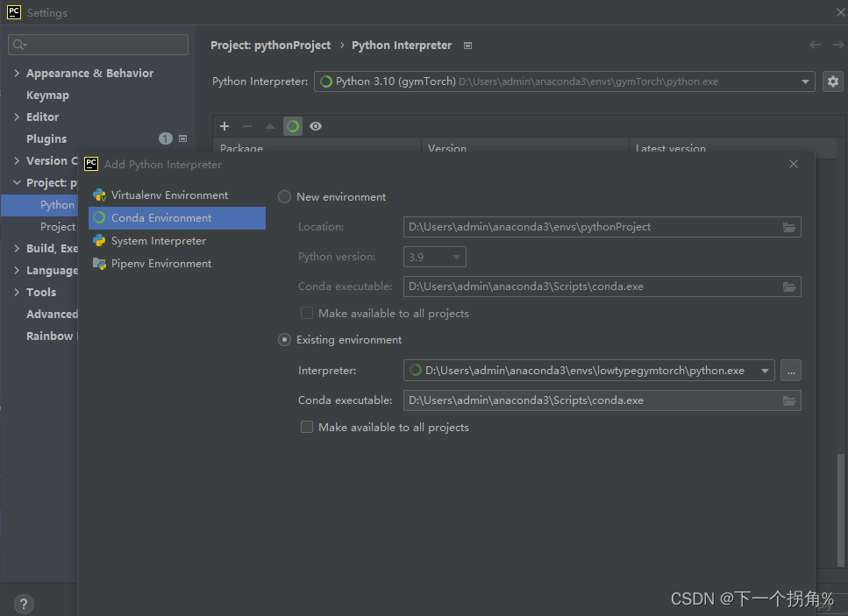Open the interpreter settings gear icon

coord(833,81)
